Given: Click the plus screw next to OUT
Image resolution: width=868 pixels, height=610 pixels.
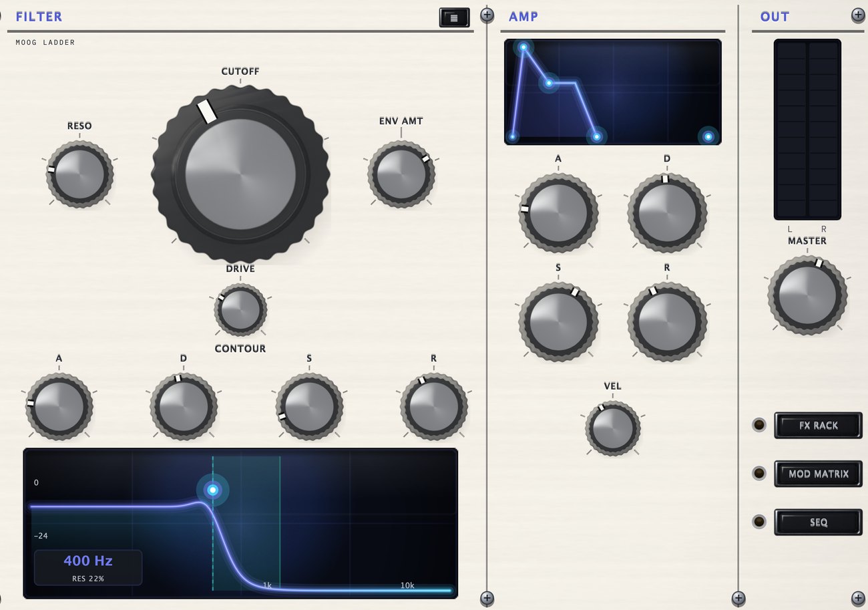Looking at the screenshot, I should 858,15.
